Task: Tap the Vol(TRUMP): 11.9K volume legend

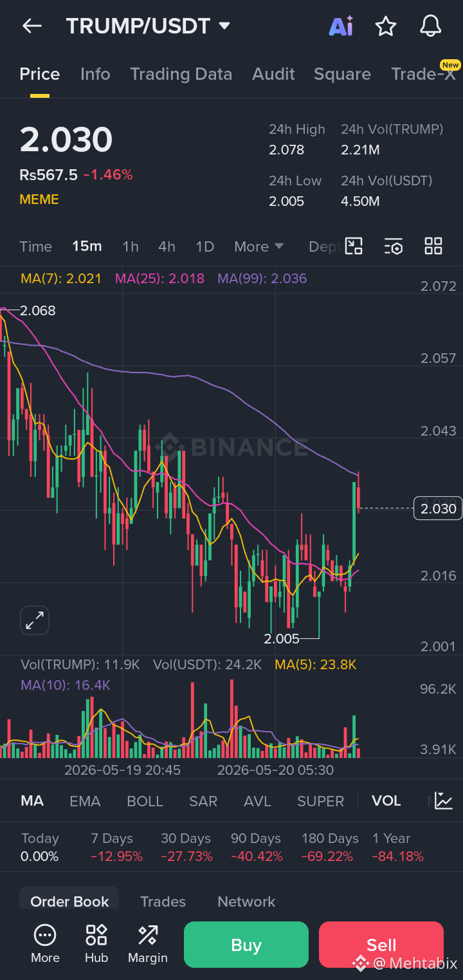Action: click(x=80, y=665)
